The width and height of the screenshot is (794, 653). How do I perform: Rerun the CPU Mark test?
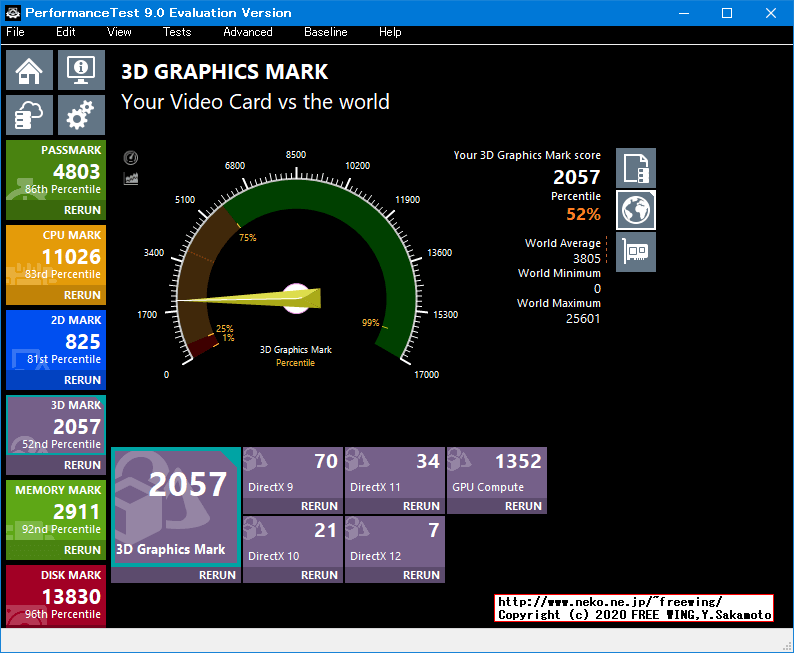click(82, 295)
